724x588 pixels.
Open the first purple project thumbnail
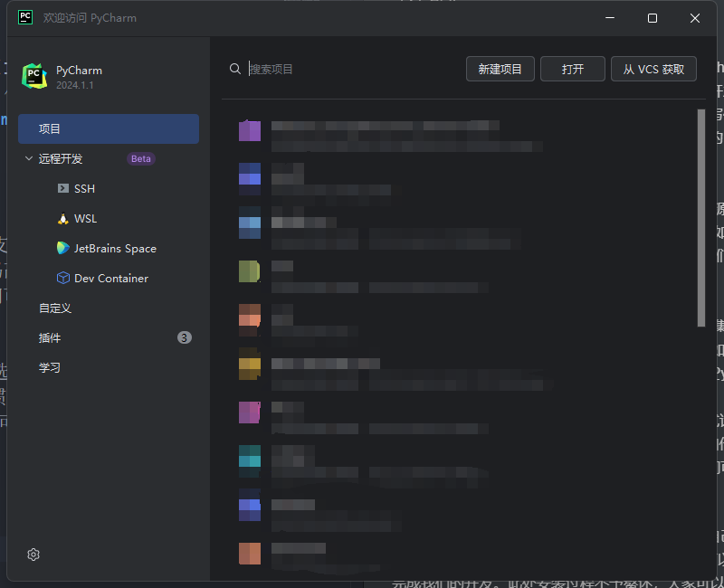[250, 130]
